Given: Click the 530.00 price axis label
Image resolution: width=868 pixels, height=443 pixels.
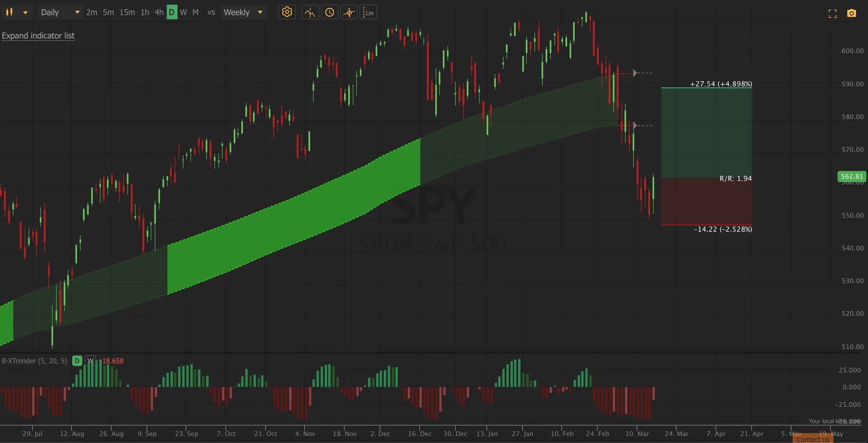Looking at the screenshot, I should [x=852, y=280].
